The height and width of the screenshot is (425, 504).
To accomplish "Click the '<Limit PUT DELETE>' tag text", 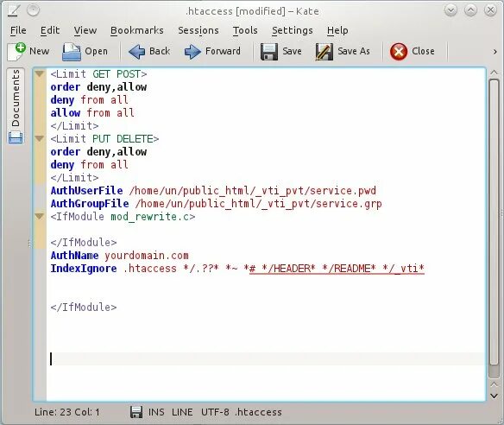I will click(x=104, y=139).
